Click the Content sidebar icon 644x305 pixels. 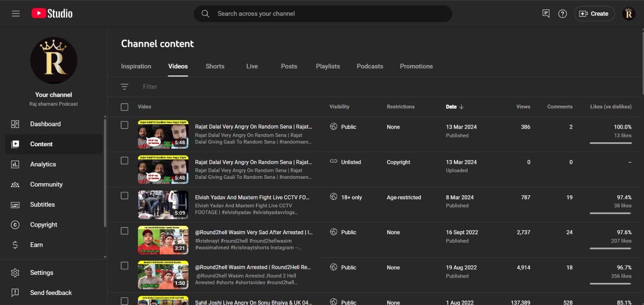click(15, 144)
